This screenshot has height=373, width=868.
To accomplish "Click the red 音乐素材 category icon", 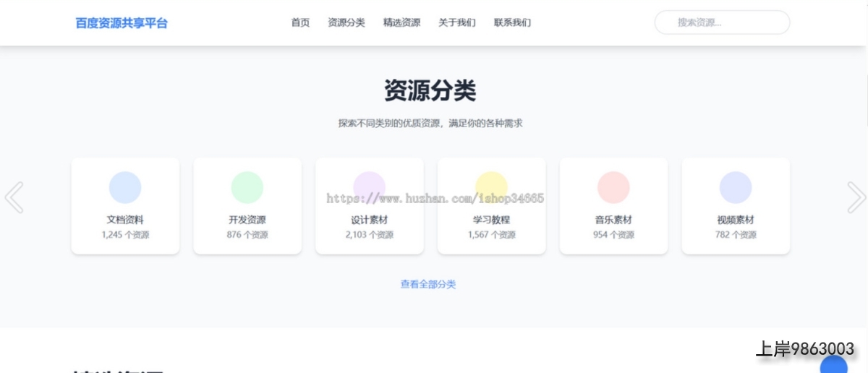I will [x=613, y=187].
